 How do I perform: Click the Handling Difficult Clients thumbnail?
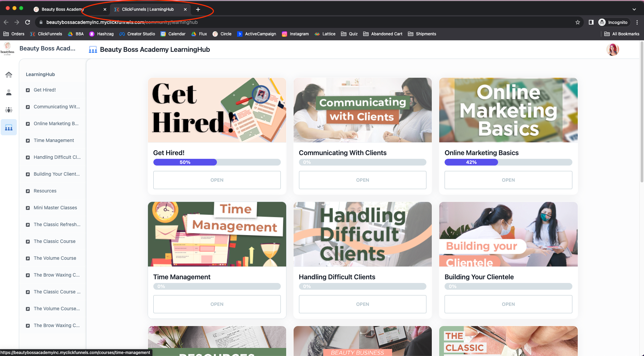363,234
